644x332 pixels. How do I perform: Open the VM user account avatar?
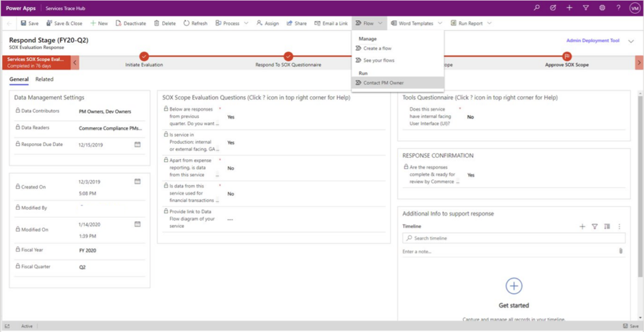click(x=635, y=8)
